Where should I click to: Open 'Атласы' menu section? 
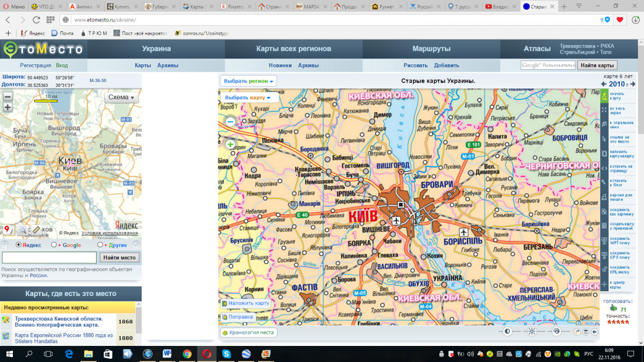(x=537, y=49)
